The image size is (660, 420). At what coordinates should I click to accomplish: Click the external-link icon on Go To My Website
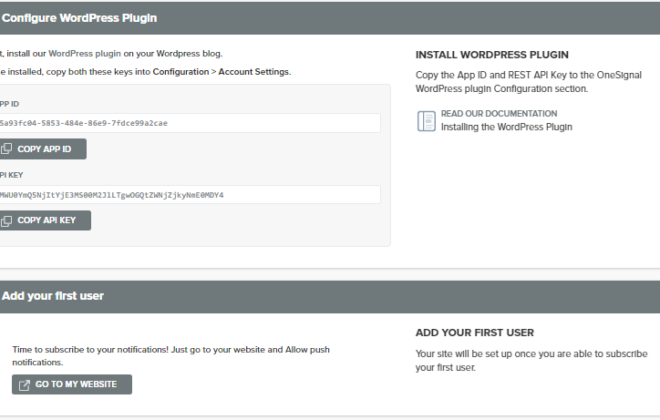24,385
